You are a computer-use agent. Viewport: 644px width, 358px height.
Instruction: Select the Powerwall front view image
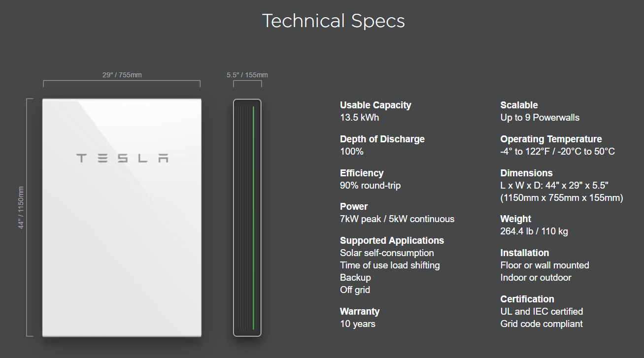pyautogui.click(x=122, y=218)
